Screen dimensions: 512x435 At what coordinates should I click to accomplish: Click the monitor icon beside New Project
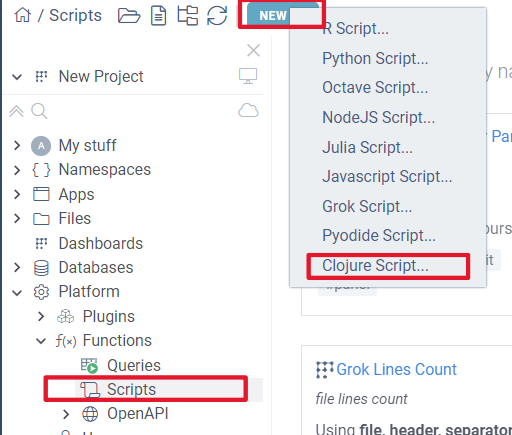(248, 76)
